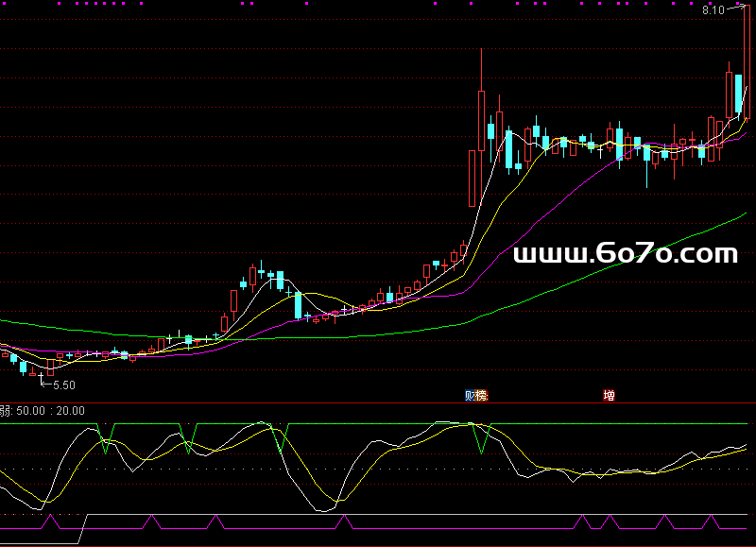This screenshot has height=547, width=756.
Task: Click the blue 财 info marker
Action: 470,395
